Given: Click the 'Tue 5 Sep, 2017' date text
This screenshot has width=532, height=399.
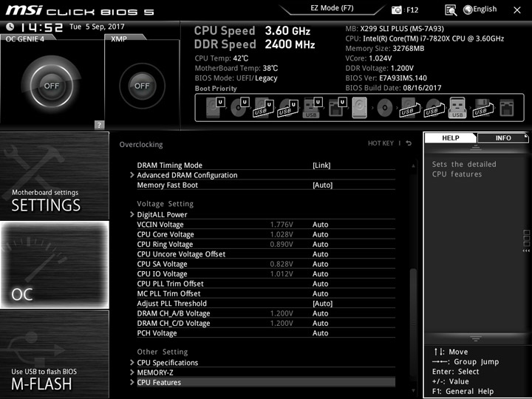Looking at the screenshot, I should coord(97,27).
